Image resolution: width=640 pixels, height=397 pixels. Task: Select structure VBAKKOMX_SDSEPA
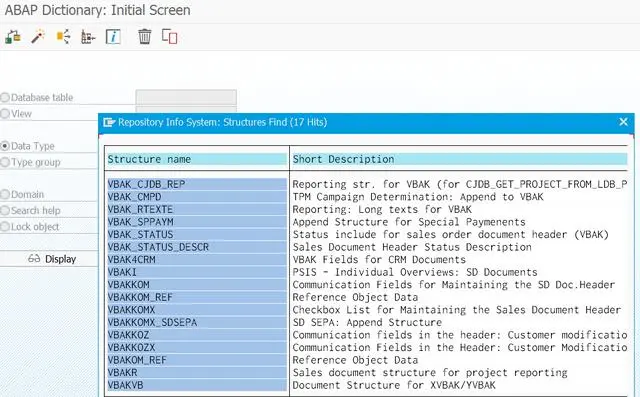point(197,322)
